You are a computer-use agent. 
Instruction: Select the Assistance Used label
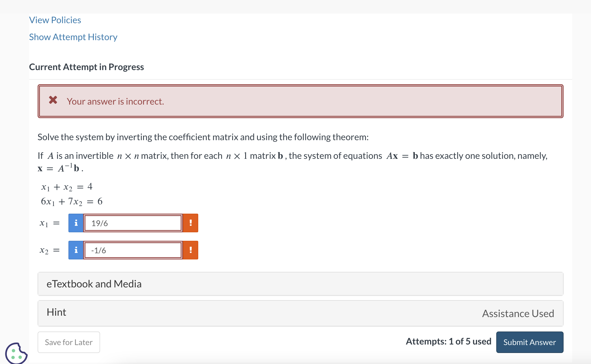[x=517, y=313]
